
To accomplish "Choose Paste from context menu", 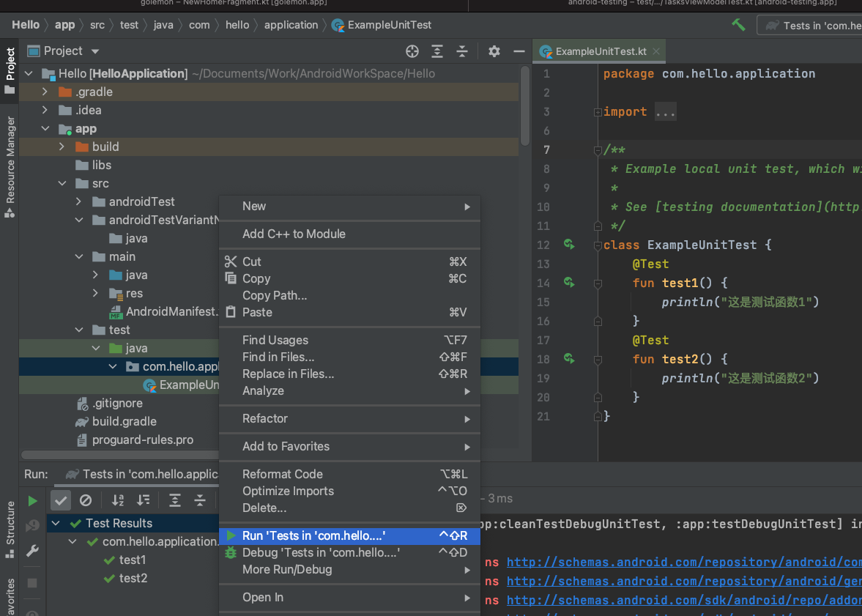I will click(349, 313).
